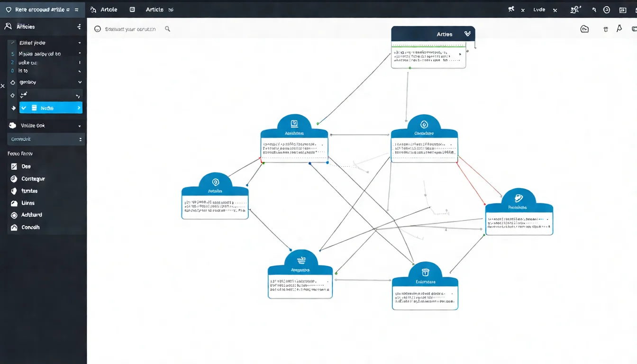This screenshot has height=364, width=637.
Task: Click the Lvde label in top bar
Action: pos(539,9)
